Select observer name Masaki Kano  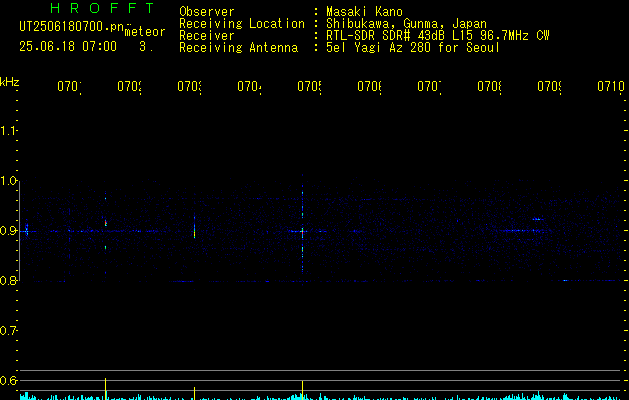point(364,12)
